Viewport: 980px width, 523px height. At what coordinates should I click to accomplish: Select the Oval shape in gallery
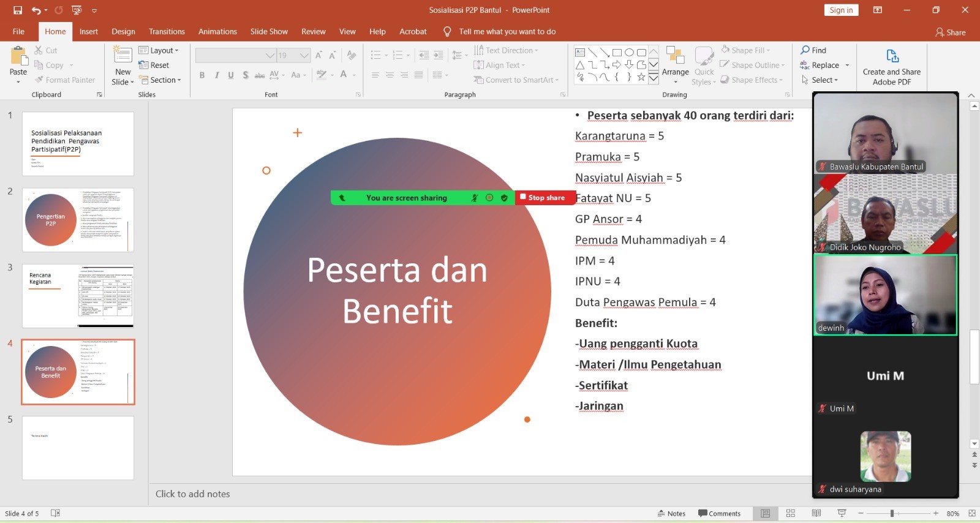629,52
